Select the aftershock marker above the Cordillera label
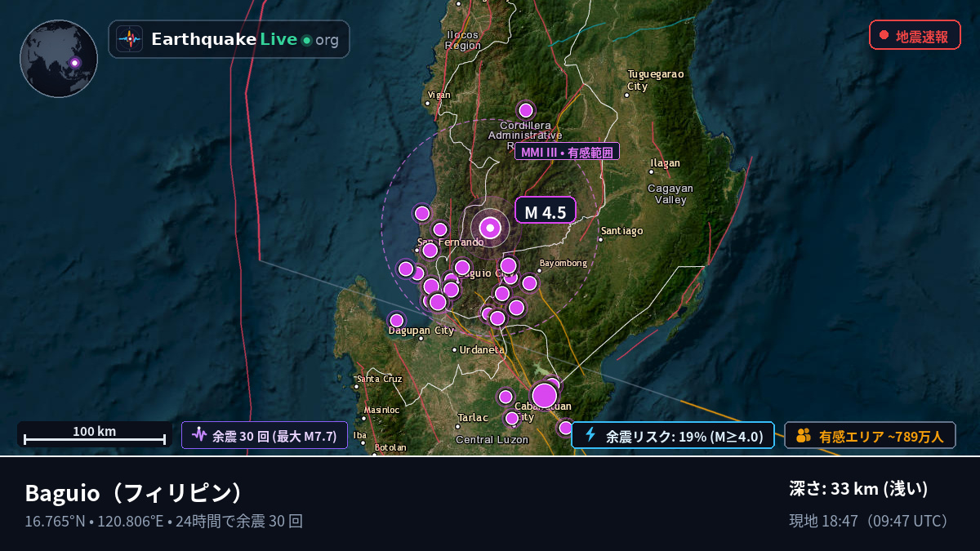 click(526, 110)
